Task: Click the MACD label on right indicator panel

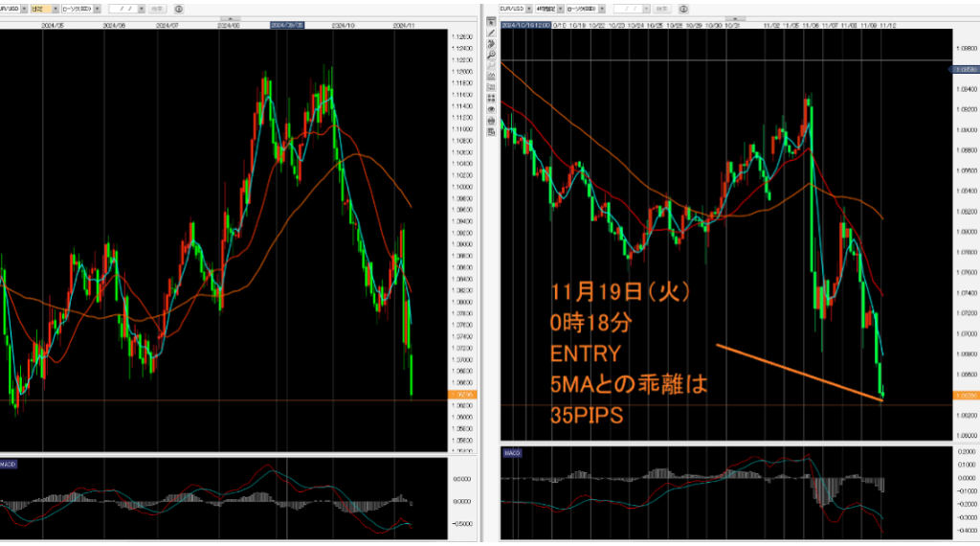Action: pos(512,452)
